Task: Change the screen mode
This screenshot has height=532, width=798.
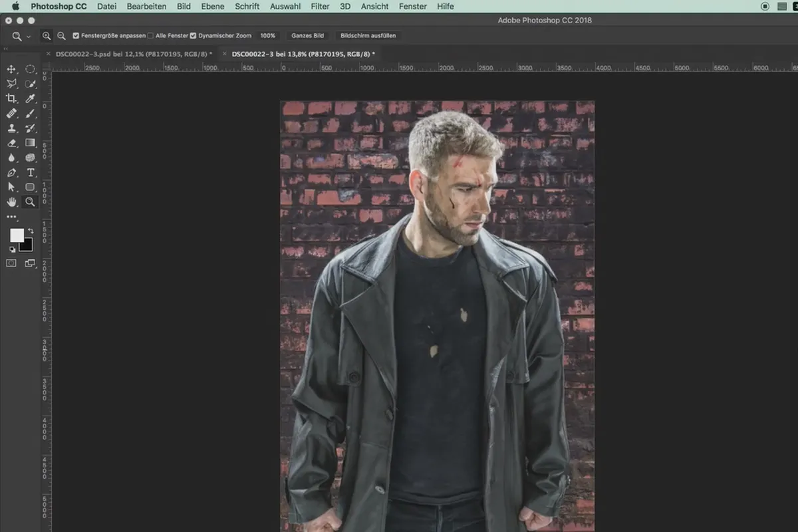Action: click(31, 263)
